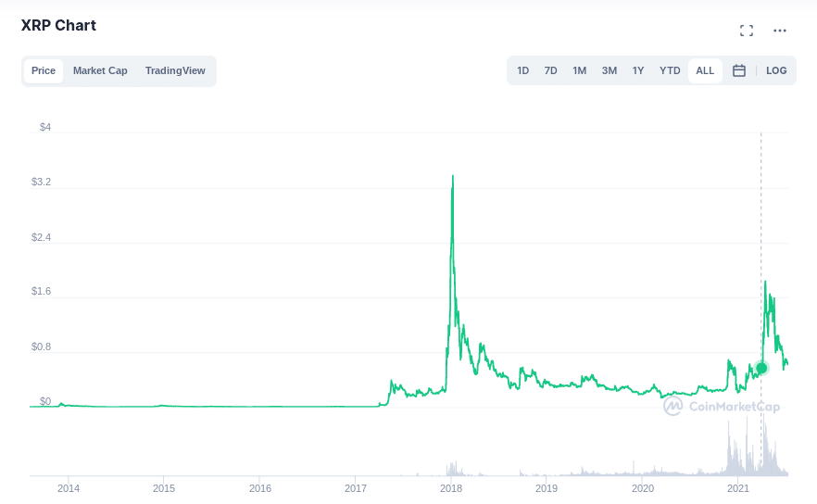Open the chart in fullscreen mode
Viewport: 817px width, 504px height.
point(747,31)
